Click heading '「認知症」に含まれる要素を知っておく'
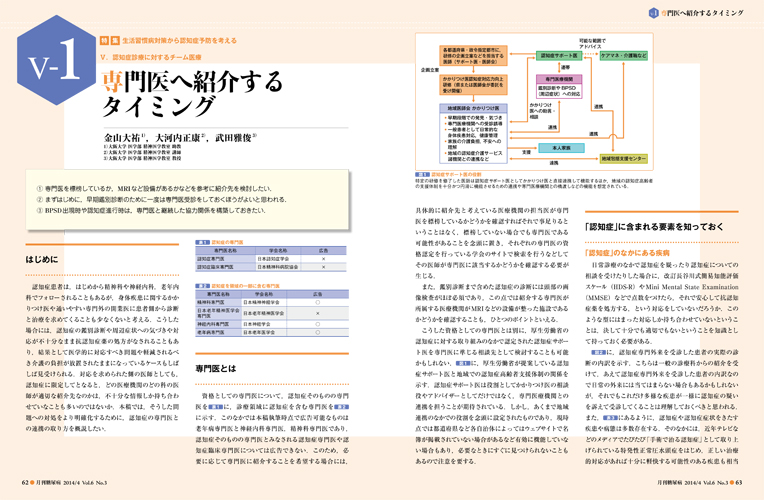The width and height of the screenshot is (764, 500). point(654,227)
